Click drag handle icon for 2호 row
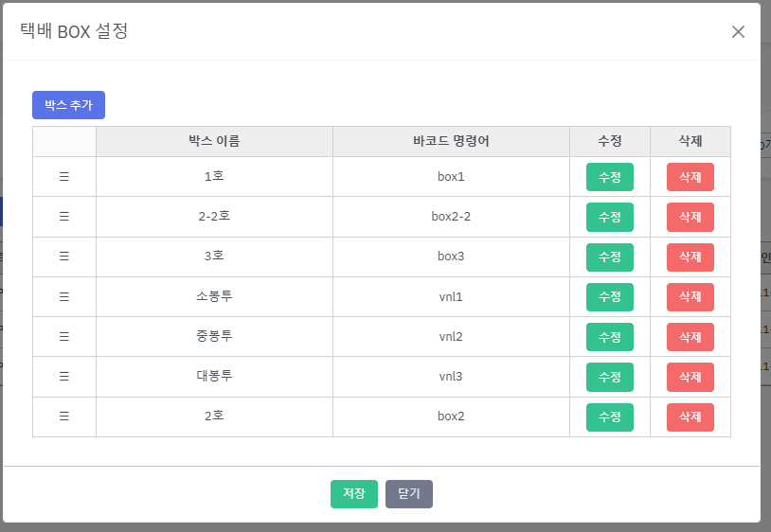This screenshot has width=771, height=532. (x=64, y=417)
